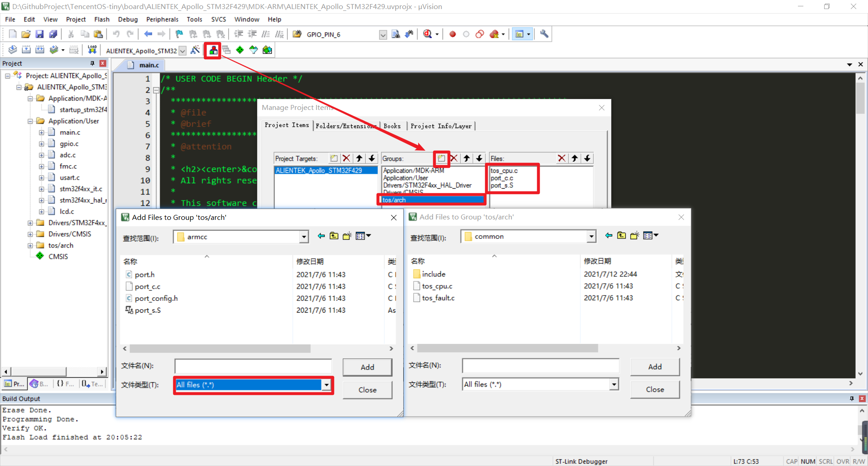Viewport: 868px width, 466px height.
Task: Start the debug session magnifier icon
Action: [428, 34]
